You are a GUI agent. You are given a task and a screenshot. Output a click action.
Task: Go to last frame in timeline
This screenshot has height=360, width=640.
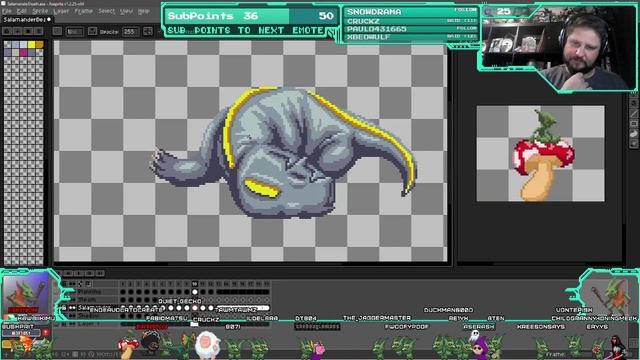[x=100, y=273]
